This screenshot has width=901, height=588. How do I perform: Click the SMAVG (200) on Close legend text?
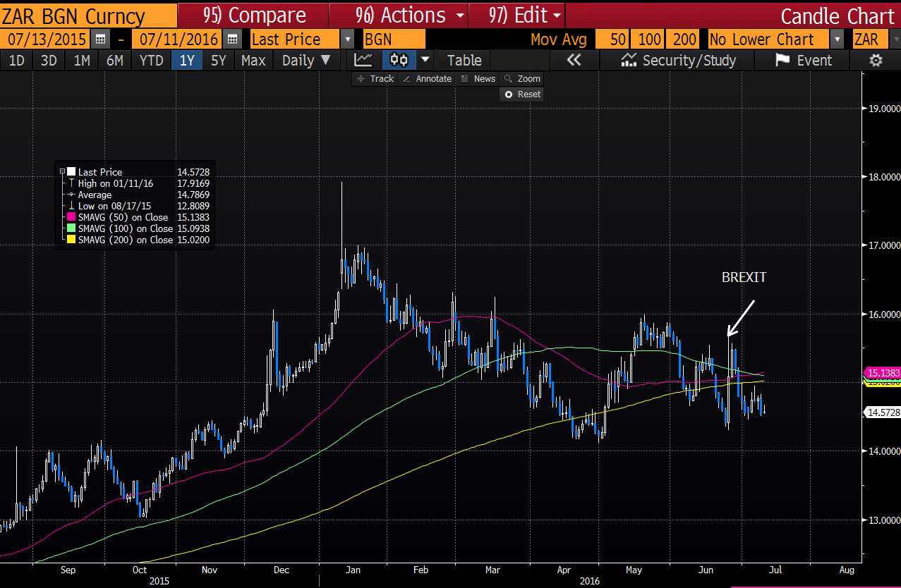tap(126, 240)
